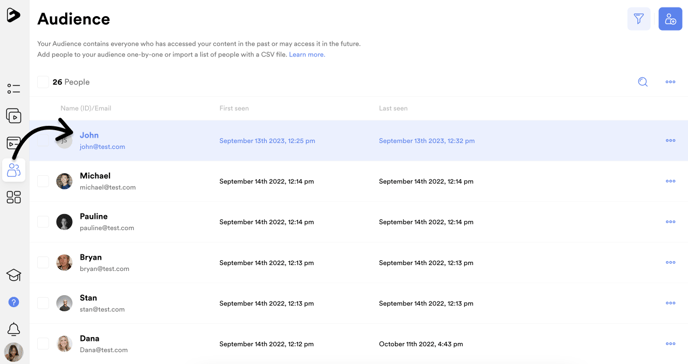Open the audience filter icon
688x364 pixels.
click(638, 19)
